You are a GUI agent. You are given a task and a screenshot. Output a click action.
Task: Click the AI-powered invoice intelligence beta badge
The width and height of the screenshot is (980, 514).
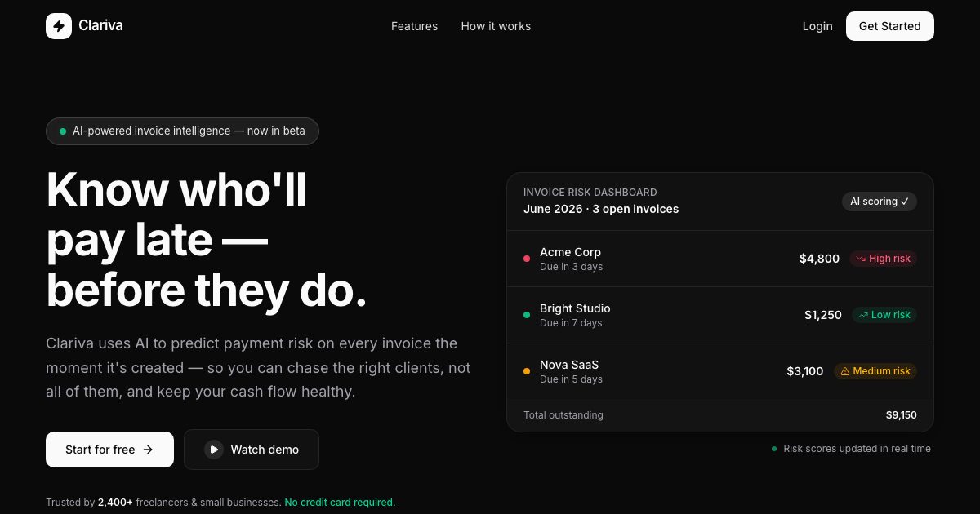182,131
